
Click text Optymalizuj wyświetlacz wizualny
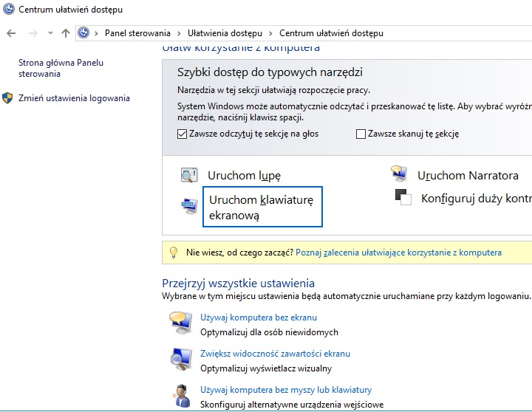[266, 368]
